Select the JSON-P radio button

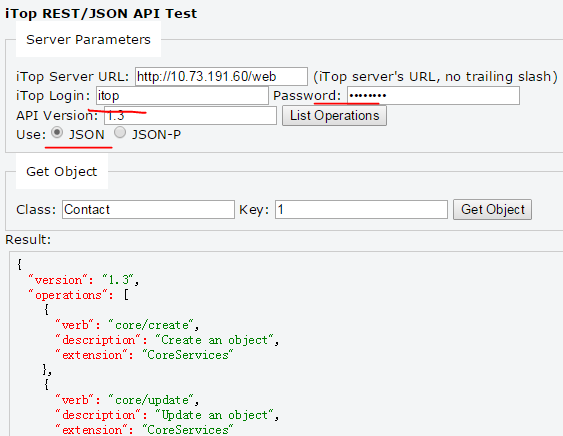tap(120, 133)
